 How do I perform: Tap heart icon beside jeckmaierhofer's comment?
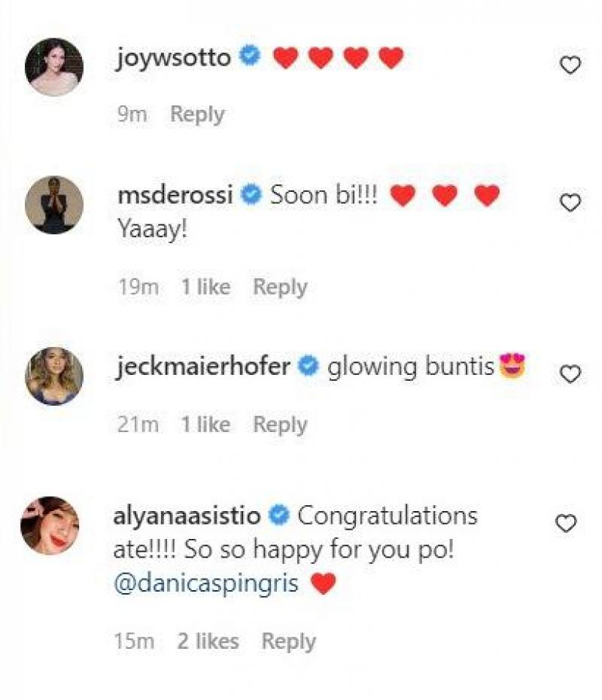(x=571, y=373)
